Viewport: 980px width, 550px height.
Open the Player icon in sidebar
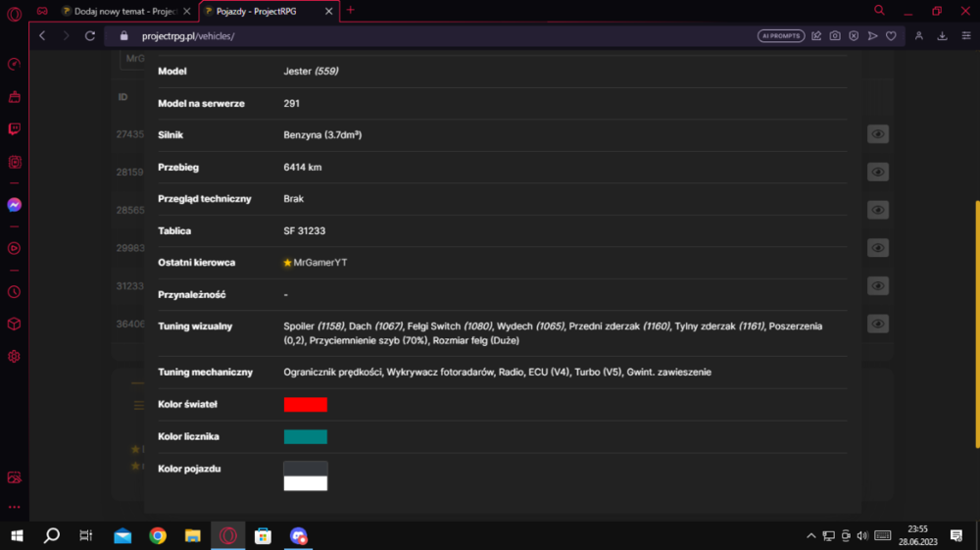point(14,249)
